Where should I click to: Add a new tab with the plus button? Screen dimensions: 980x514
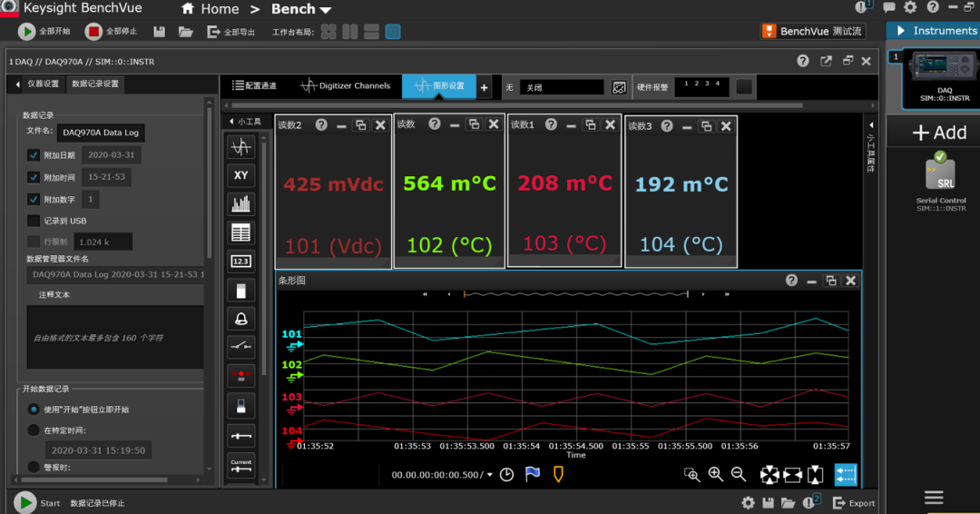point(485,88)
